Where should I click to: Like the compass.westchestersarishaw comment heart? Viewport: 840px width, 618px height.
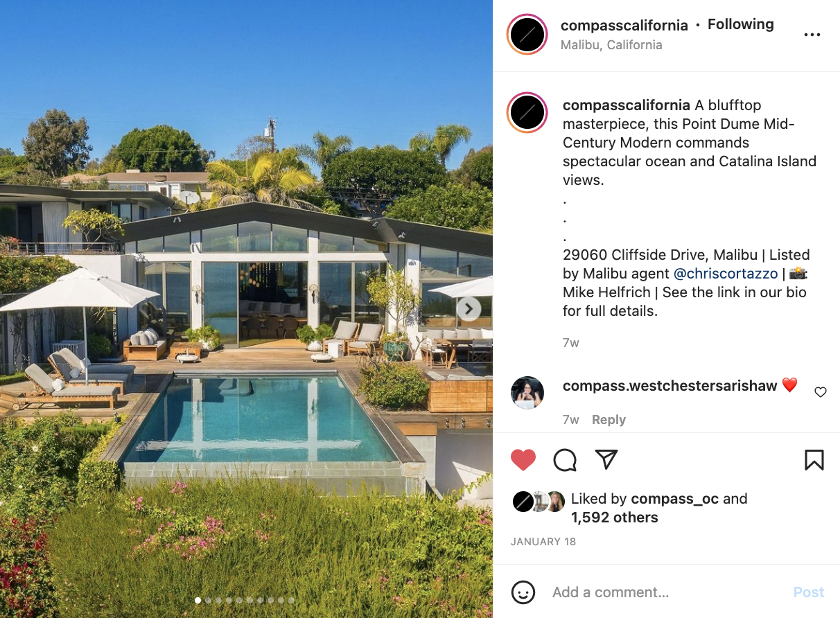pos(821,392)
